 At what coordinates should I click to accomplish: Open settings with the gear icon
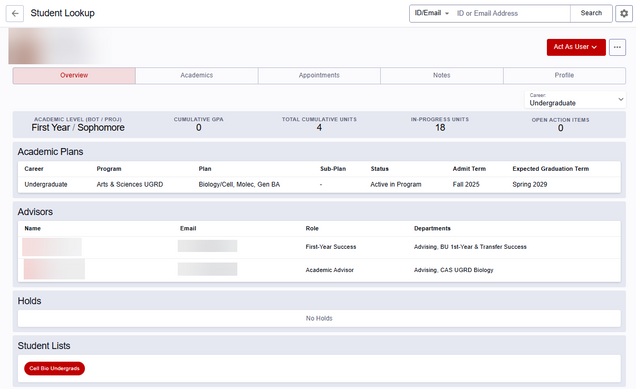624,13
